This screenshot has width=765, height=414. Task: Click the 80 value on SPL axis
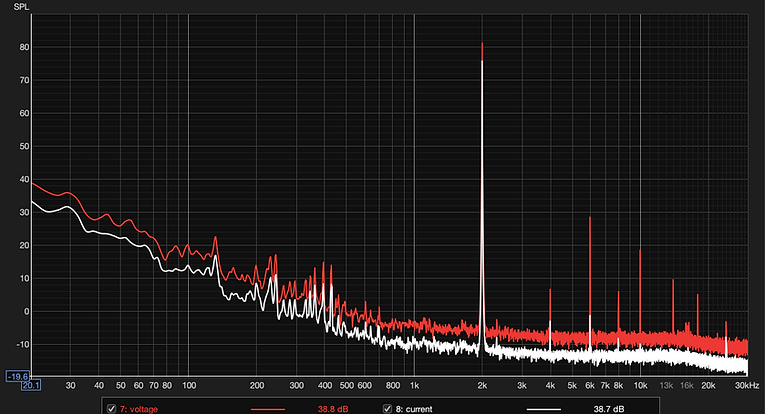point(24,47)
